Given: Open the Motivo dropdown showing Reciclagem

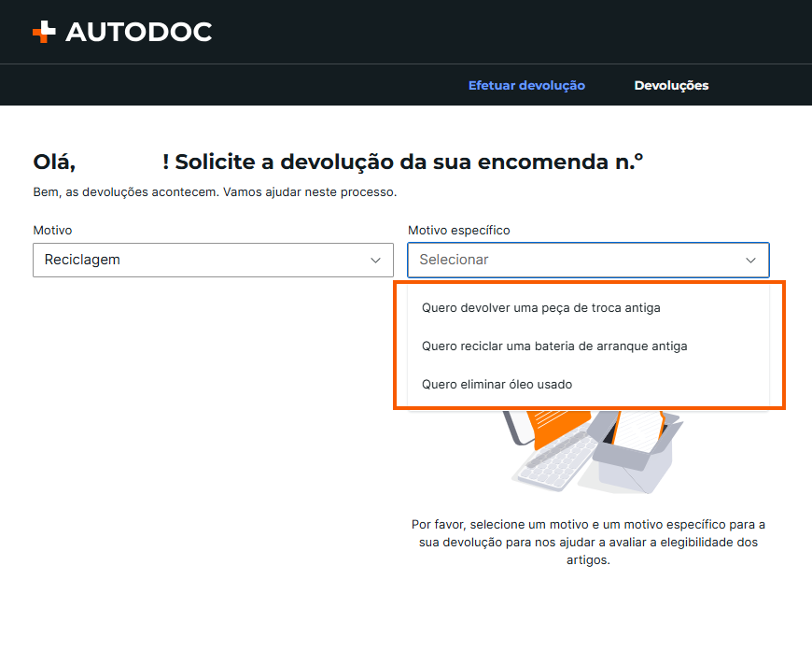Looking at the screenshot, I should 213,260.
